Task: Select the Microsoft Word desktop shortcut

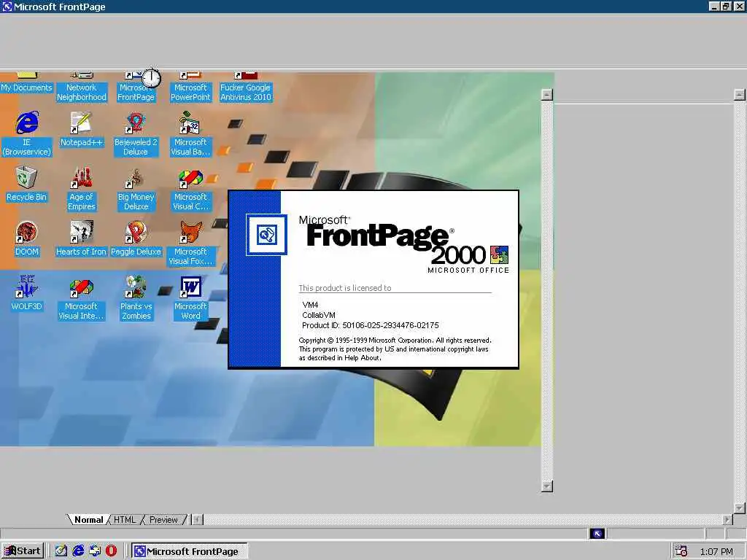Action: point(190,298)
